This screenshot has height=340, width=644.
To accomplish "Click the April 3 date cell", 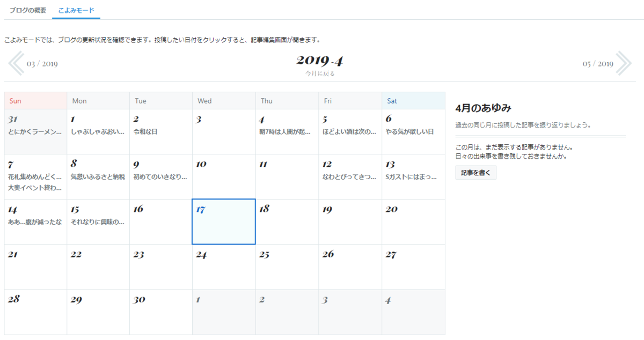I will click(224, 131).
